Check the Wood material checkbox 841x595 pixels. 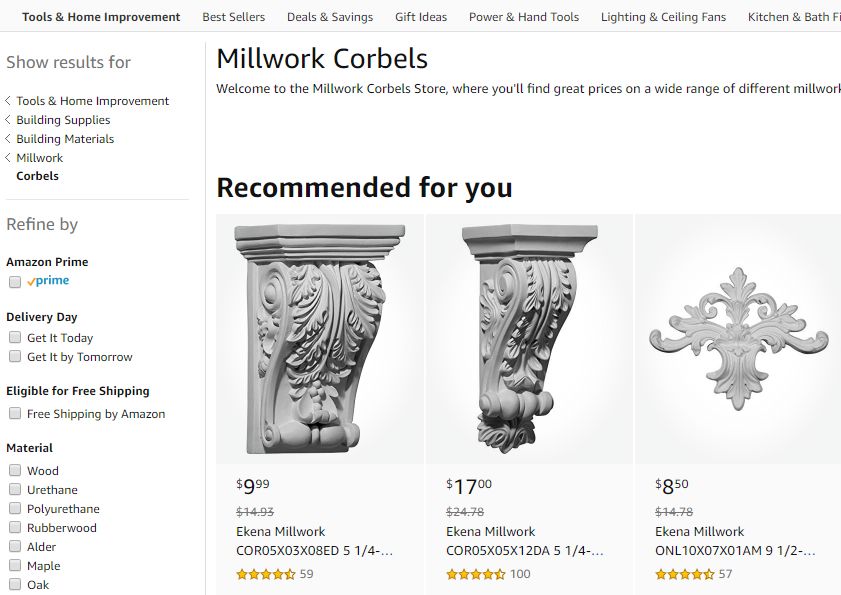click(x=15, y=470)
